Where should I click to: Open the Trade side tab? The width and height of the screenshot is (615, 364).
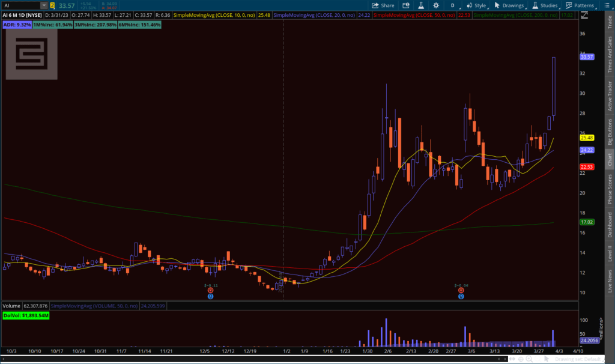click(x=610, y=22)
